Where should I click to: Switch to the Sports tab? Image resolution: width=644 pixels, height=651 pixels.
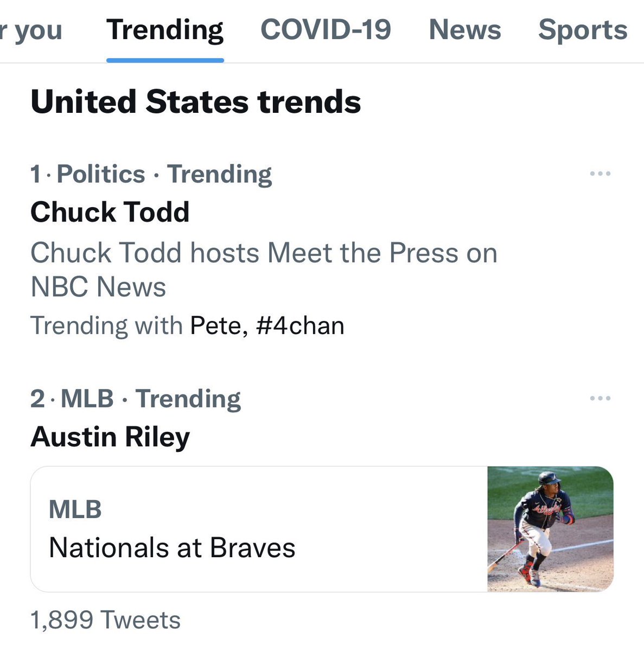tap(583, 30)
